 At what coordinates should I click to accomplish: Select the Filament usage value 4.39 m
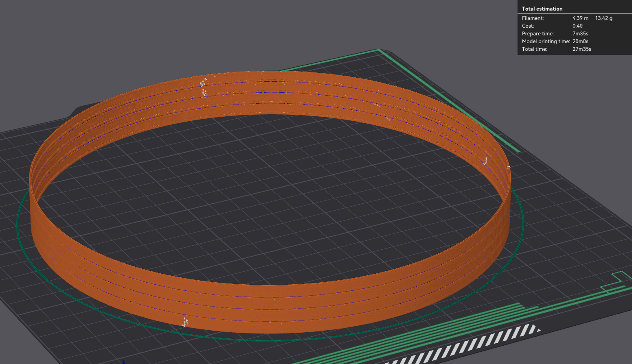(580, 18)
